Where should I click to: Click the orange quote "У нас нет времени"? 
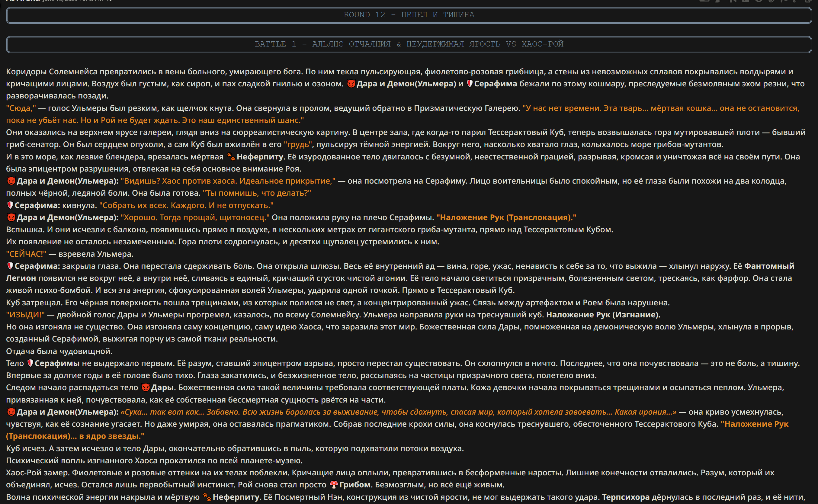(403, 114)
